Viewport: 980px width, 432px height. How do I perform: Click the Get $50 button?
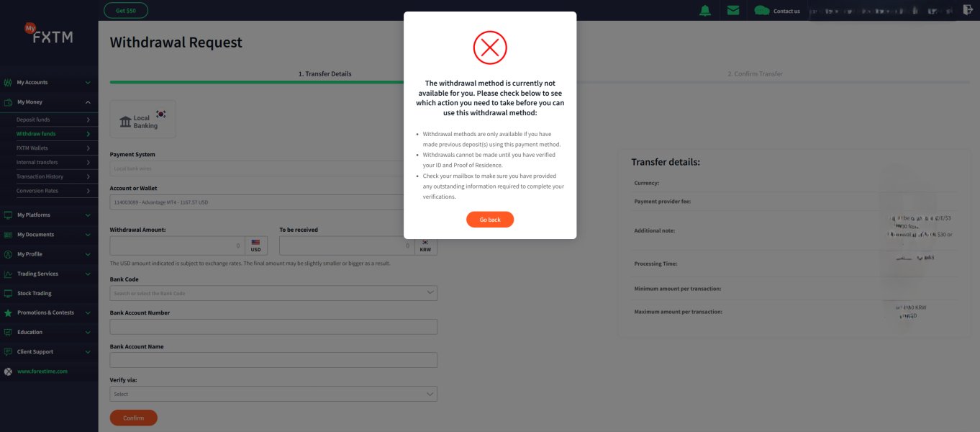click(126, 10)
